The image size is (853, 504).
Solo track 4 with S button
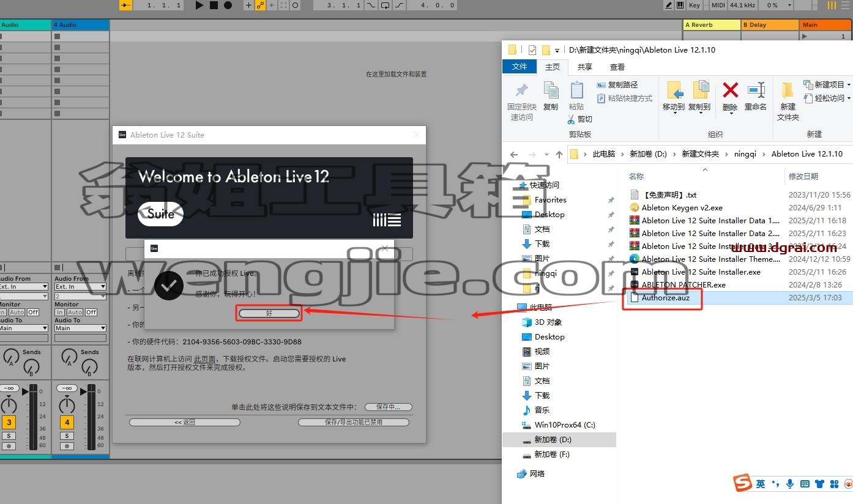(67, 436)
